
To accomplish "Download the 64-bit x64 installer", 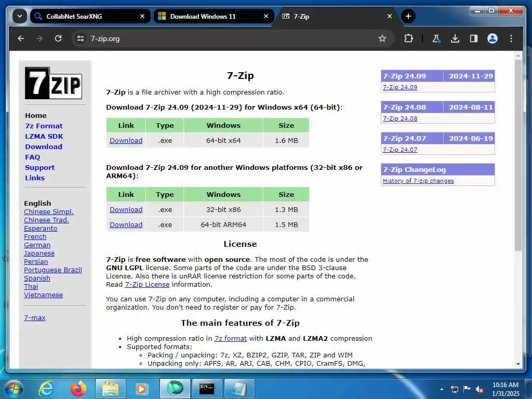I will click(126, 140).
